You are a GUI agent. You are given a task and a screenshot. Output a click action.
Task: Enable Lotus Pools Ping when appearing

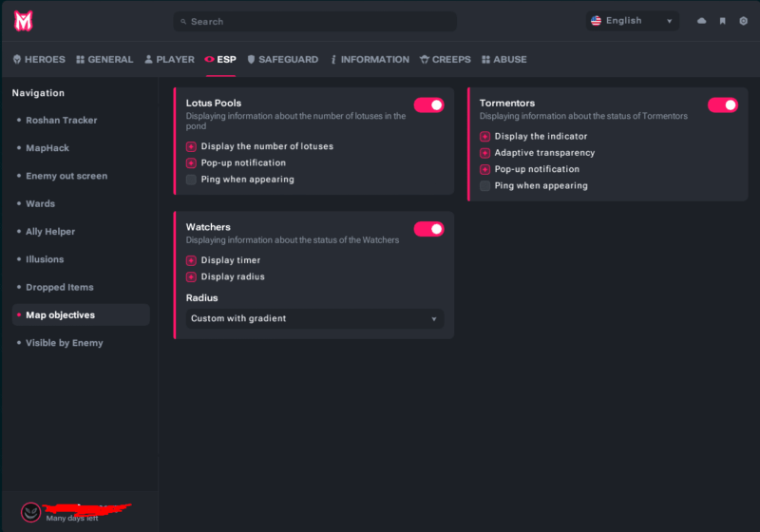pyautogui.click(x=191, y=180)
